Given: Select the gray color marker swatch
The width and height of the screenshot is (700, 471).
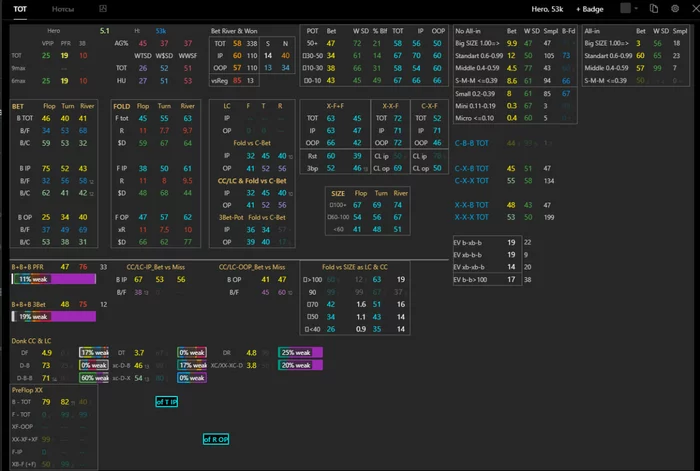Looking at the screenshot, I should pyautogui.click(x=625, y=8).
